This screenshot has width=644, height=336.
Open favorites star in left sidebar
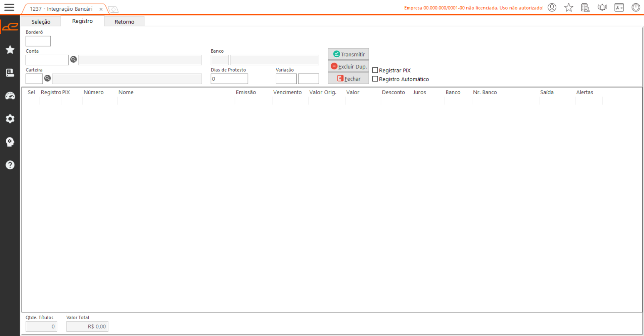coord(10,50)
